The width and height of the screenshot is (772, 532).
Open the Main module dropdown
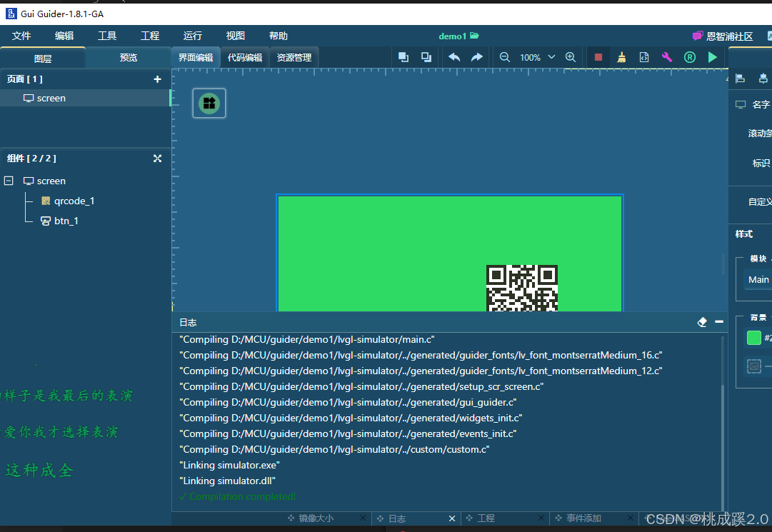tap(758, 279)
